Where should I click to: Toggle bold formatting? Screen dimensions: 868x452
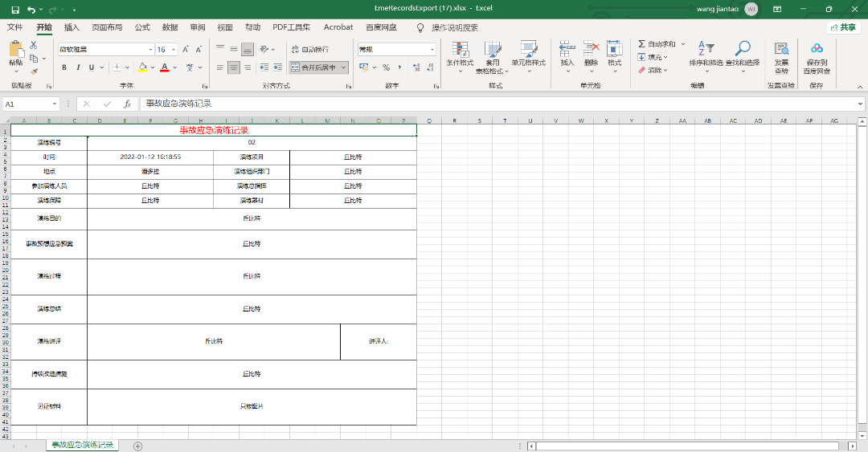point(64,67)
